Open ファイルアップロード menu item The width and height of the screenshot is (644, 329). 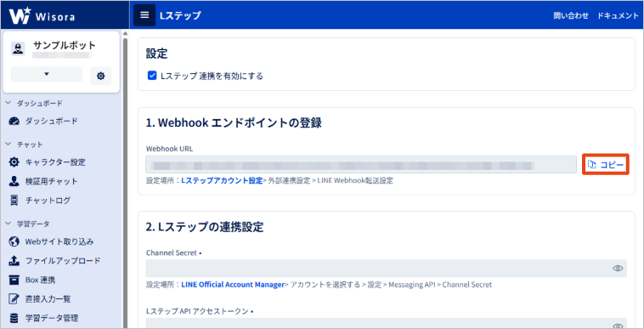[x=62, y=261]
